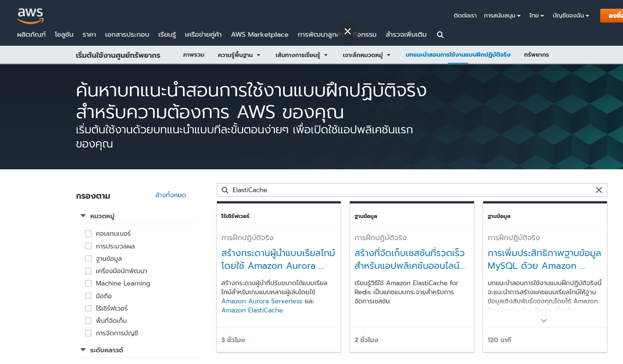Click ล้างทั้งหมด to clear filters
This screenshot has height=364, width=623.
point(171,195)
